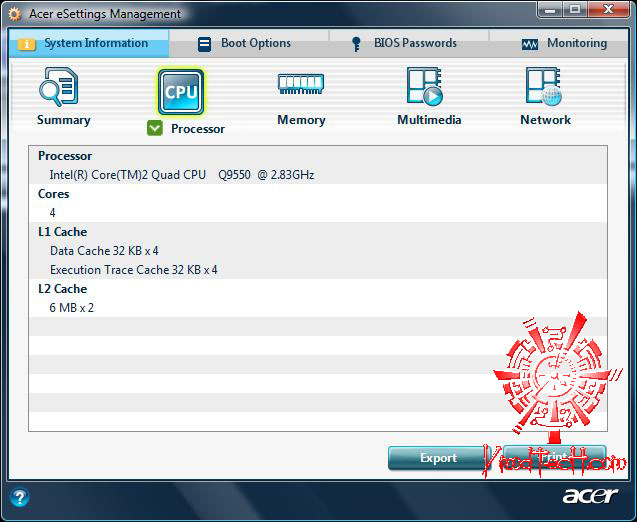Select the L2 Cache heading
The image size is (637, 522).
coord(63,289)
